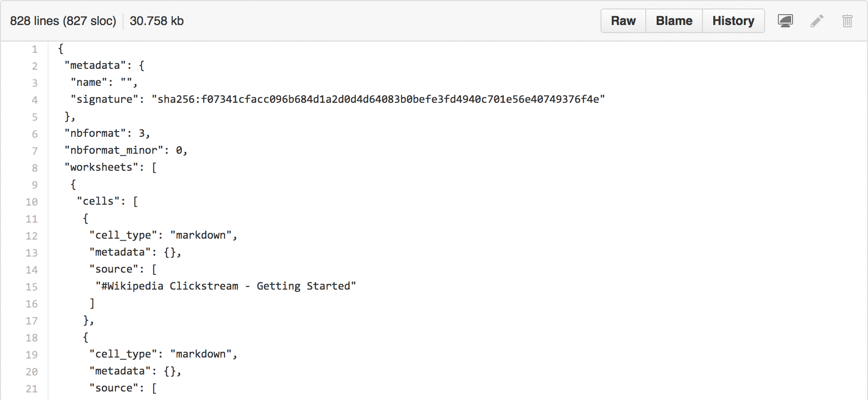
Task: Click the nbformat_minor key text
Action: click(114, 150)
